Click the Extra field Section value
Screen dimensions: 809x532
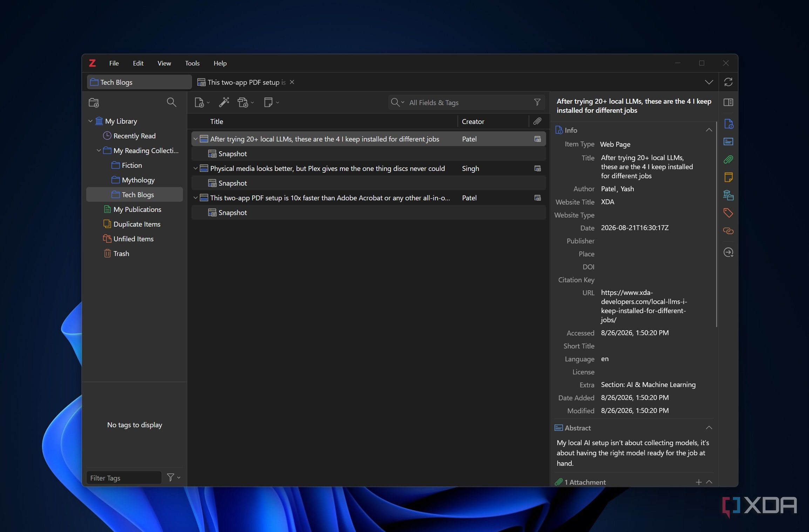click(x=648, y=385)
